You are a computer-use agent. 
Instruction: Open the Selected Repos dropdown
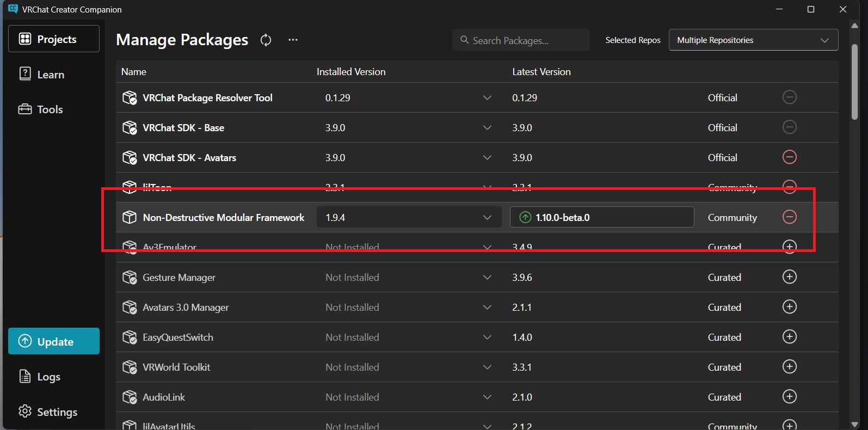[x=753, y=40]
